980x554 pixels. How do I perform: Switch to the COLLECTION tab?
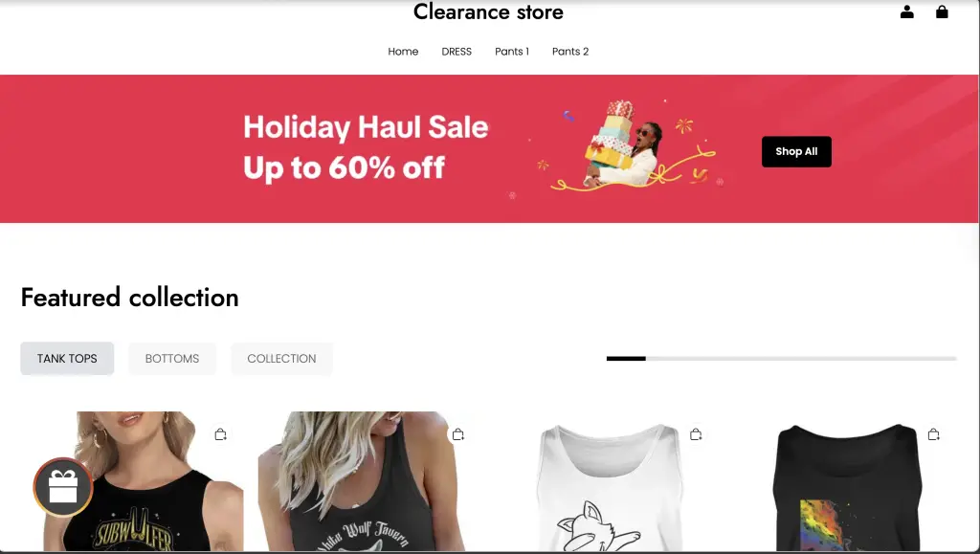click(281, 359)
